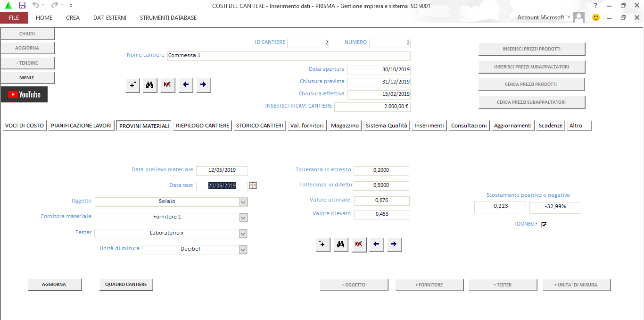
Task: Click the upper delete record icon
Action: 167,85
